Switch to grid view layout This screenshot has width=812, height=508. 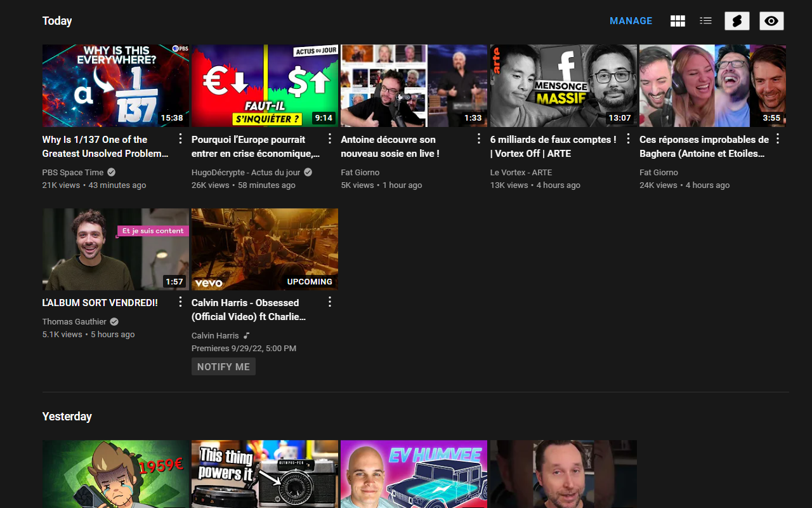coord(678,21)
